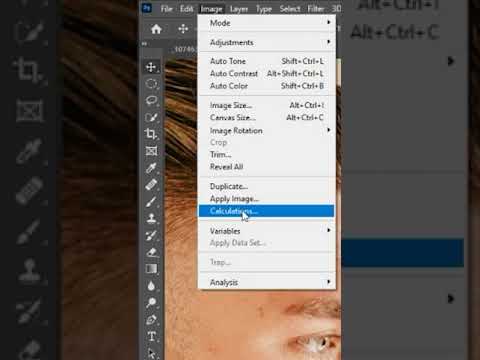Expand the Adjustments submenu
The image size is (480, 360).
(x=267, y=42)
